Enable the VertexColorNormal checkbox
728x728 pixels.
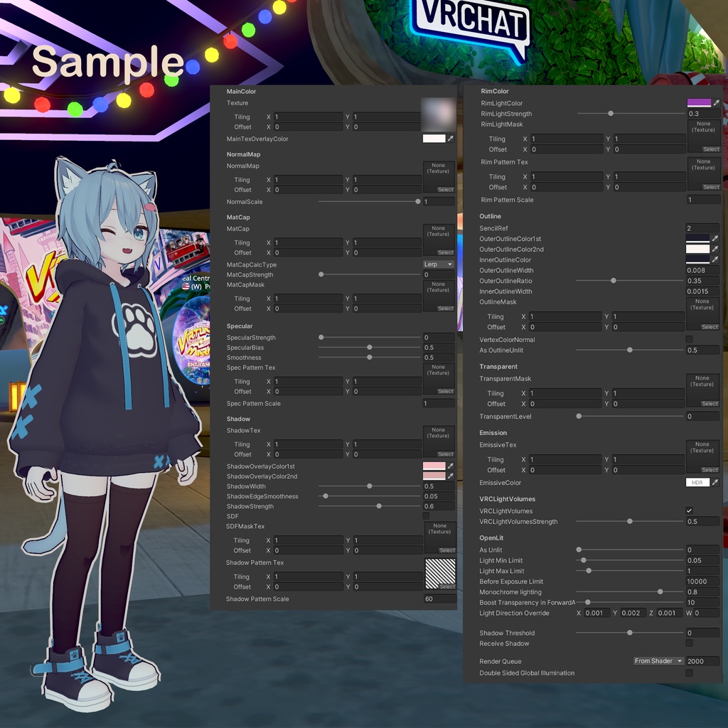(x=689, y=339)
